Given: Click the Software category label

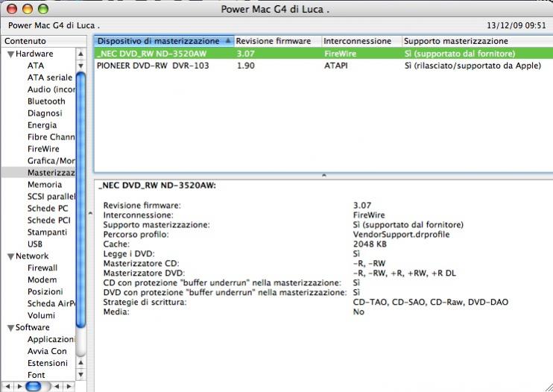Looking at the screenshot, I should 33,327.
